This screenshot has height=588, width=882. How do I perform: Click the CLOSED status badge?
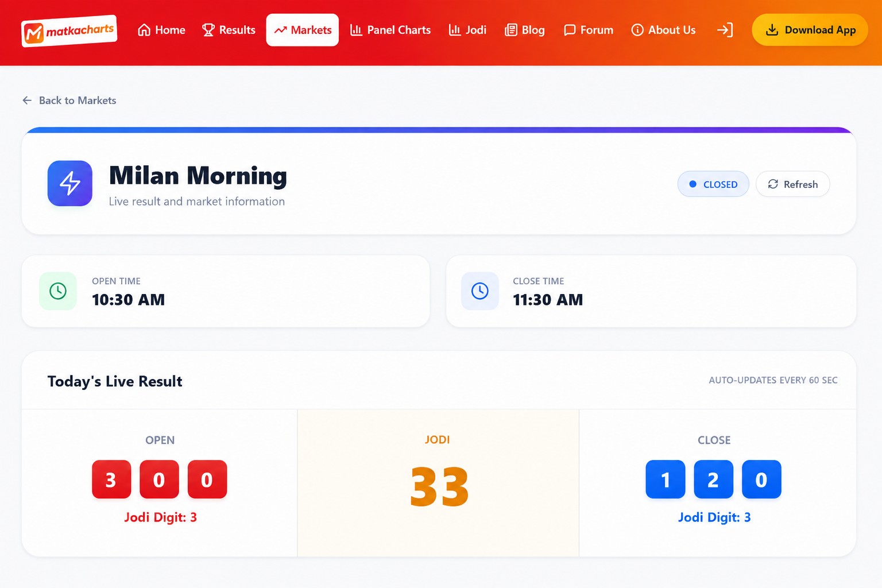click(713, 184)
